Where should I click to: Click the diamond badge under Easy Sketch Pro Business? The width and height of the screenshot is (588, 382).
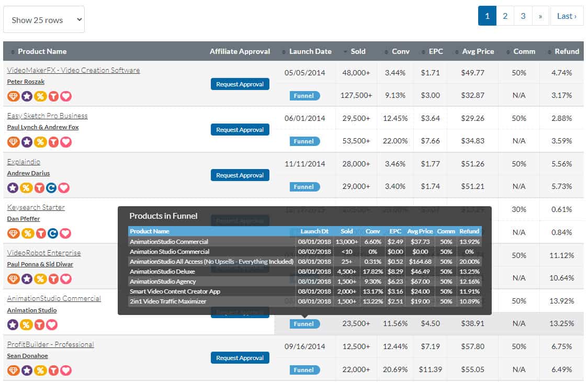(13, 142)
